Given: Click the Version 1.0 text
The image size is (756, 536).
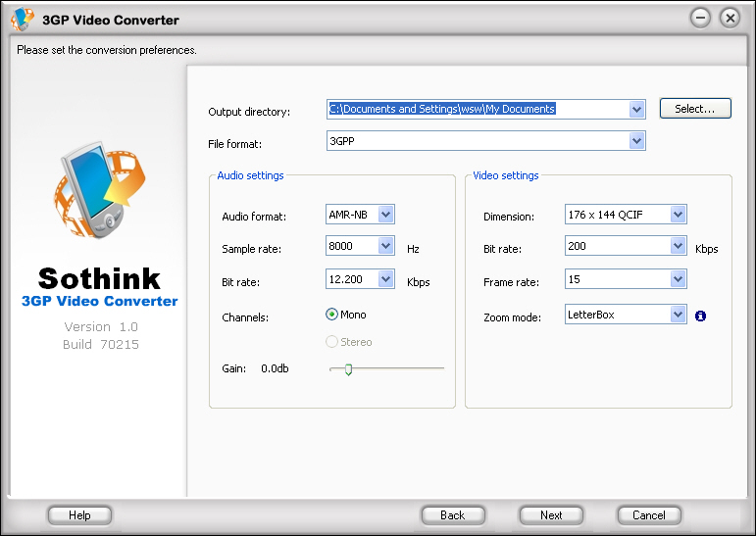Looking at the screenshot, I should point(101,327).
